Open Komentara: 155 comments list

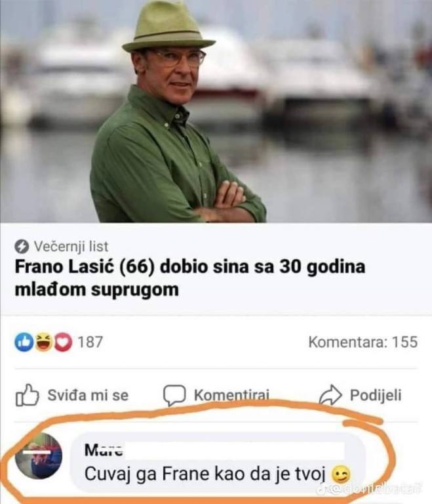(x=363, y=342)
